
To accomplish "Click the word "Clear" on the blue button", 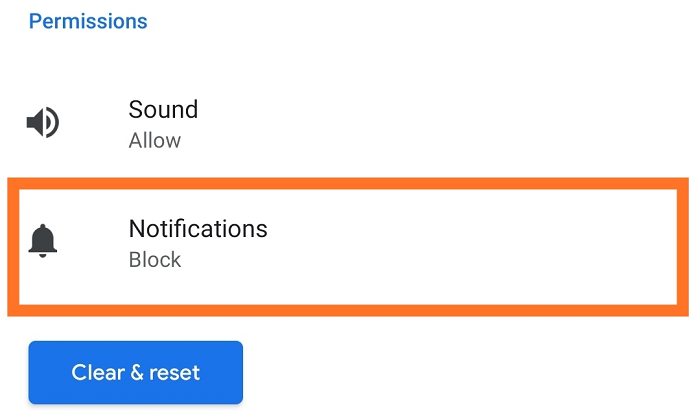I will pyautogui.click(x=98, y=372).
